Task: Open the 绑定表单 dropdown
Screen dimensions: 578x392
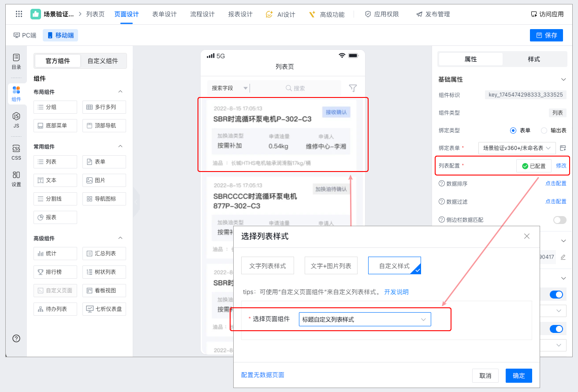Action: click(x=517, y=148)
